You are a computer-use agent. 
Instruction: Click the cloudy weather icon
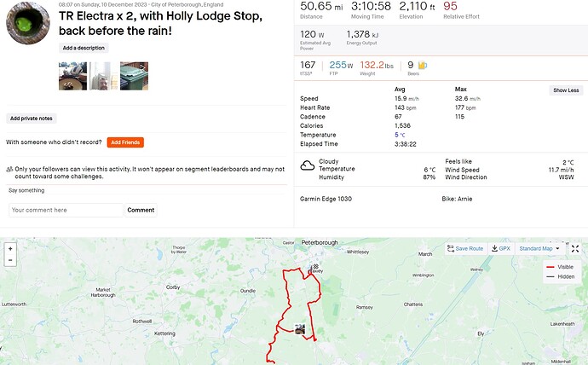308,165
